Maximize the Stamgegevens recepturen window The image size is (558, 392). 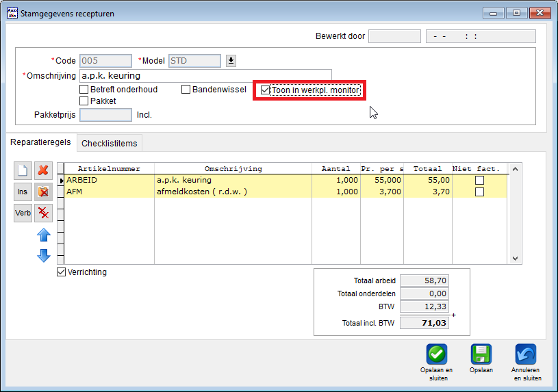pyautogui.click(x=516, y=13)
